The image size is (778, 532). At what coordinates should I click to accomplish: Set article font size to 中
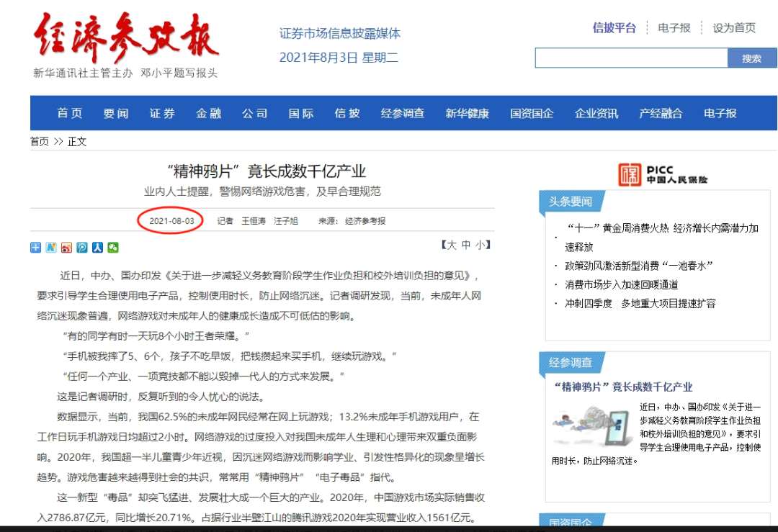pos(466,245)
